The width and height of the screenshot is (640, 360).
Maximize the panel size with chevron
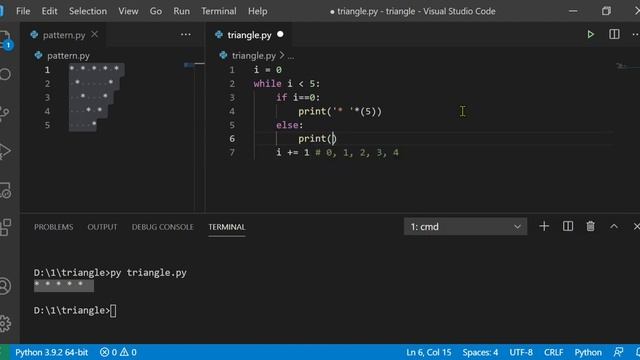click(614, 226)
